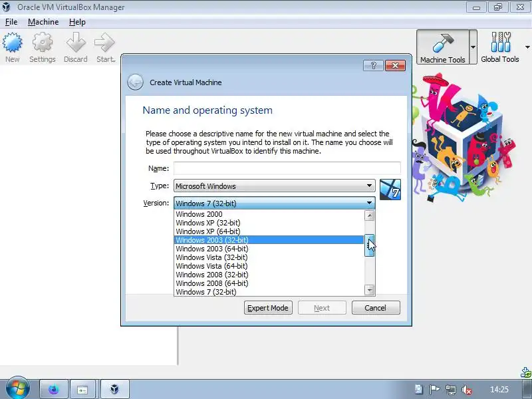Open the Help menu
This screenshot has width=532, height=399.
click(x=77, y=22)
